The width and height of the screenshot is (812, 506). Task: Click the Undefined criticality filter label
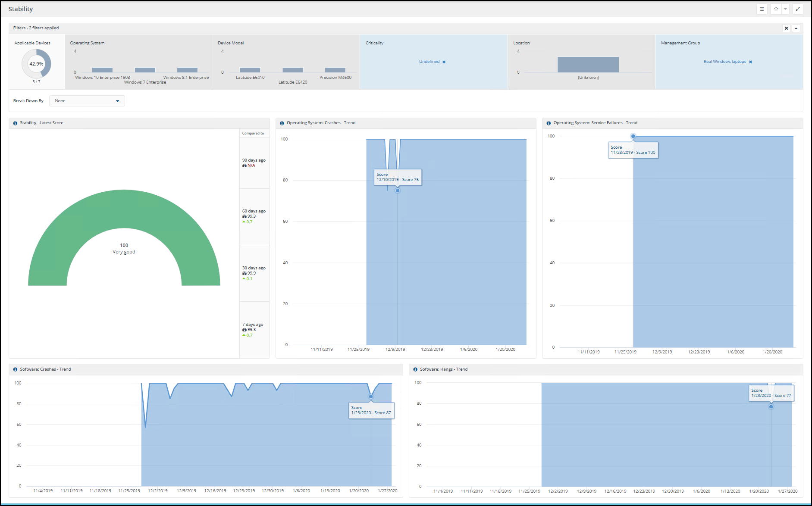click(429, 62)
